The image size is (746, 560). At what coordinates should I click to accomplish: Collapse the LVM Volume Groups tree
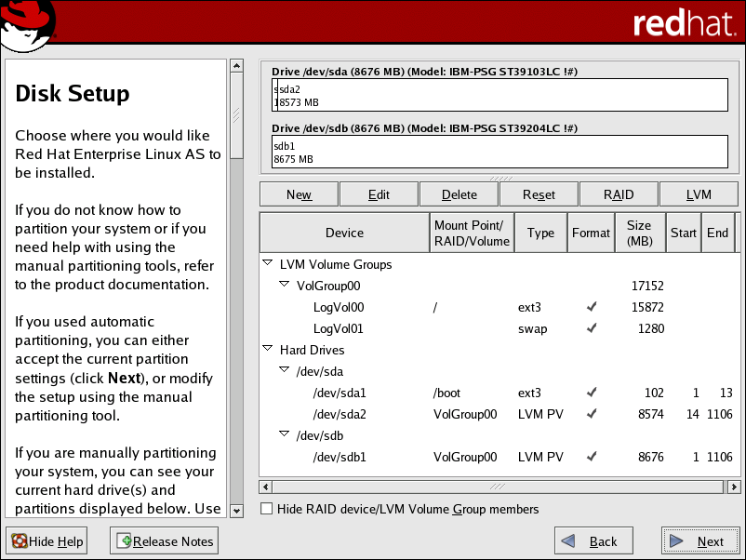(x=269, y=264)
